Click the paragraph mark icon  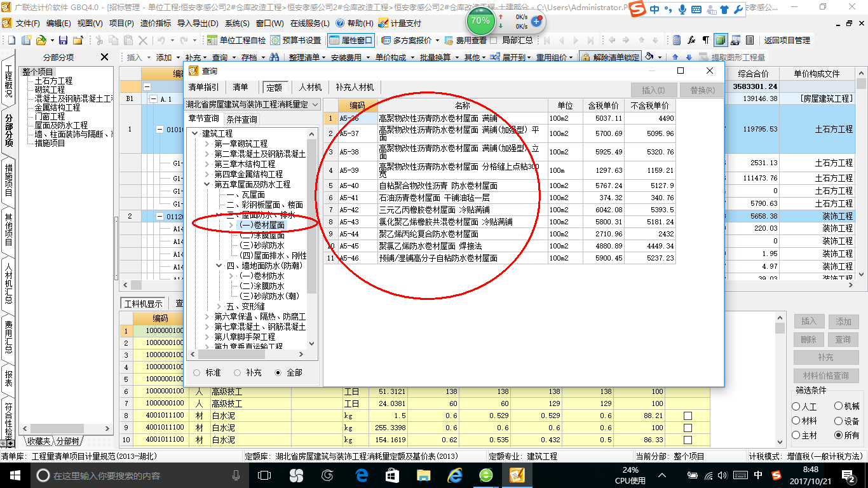[x=705, y=40]
